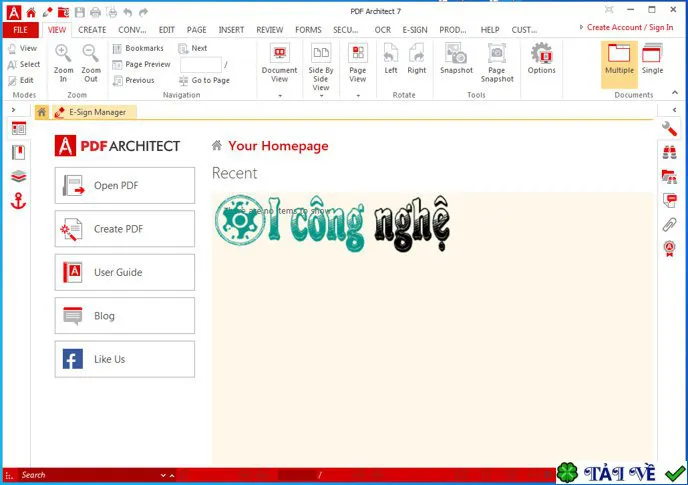Expand the Page View dropdown
Viewport: 688px width, 485px height.
pos(358,96)
